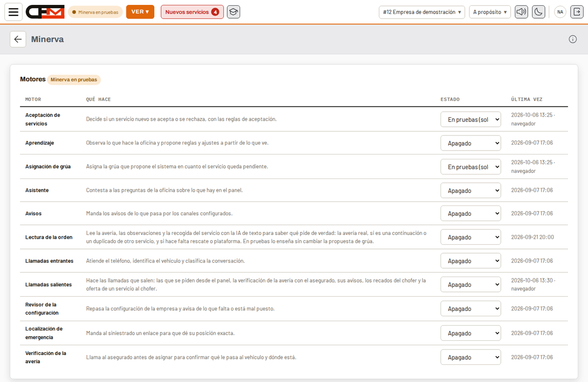Open the info circle icon
This screenshot has width=588, height=382.
click(572, 39)
